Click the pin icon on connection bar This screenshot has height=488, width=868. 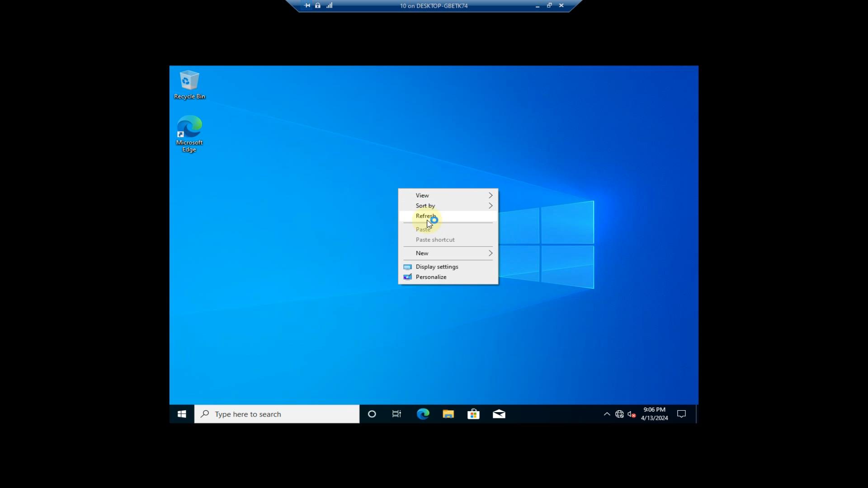307,5
